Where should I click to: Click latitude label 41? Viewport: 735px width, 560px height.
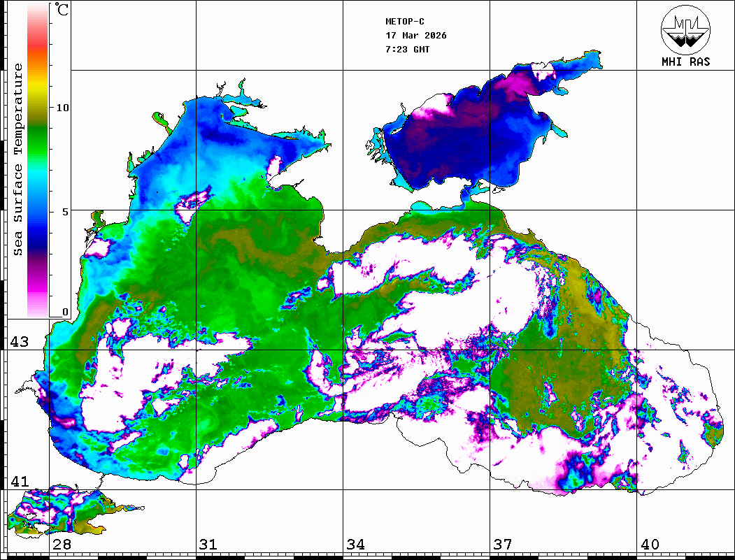coord(19,482)
